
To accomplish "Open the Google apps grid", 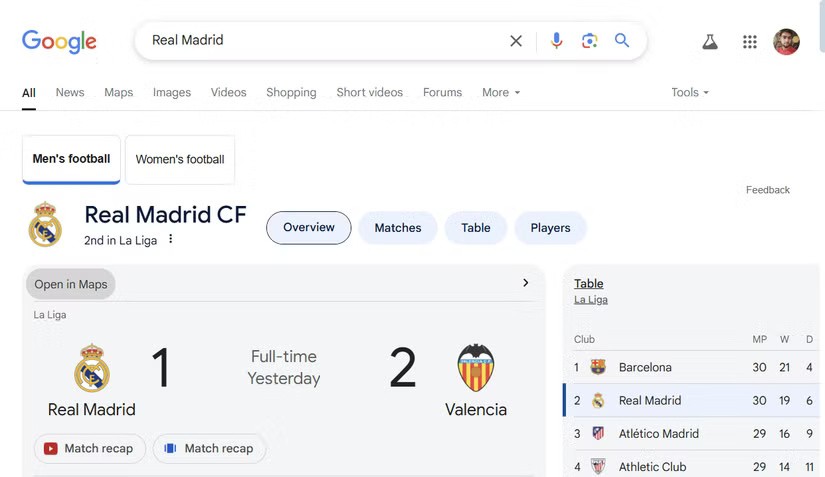I will (x=750, y=42).
